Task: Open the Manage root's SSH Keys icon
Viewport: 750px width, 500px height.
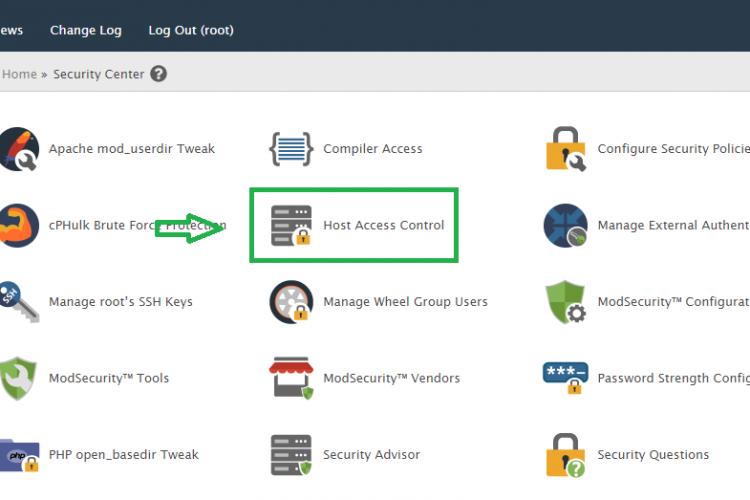Action: point(19,302)
